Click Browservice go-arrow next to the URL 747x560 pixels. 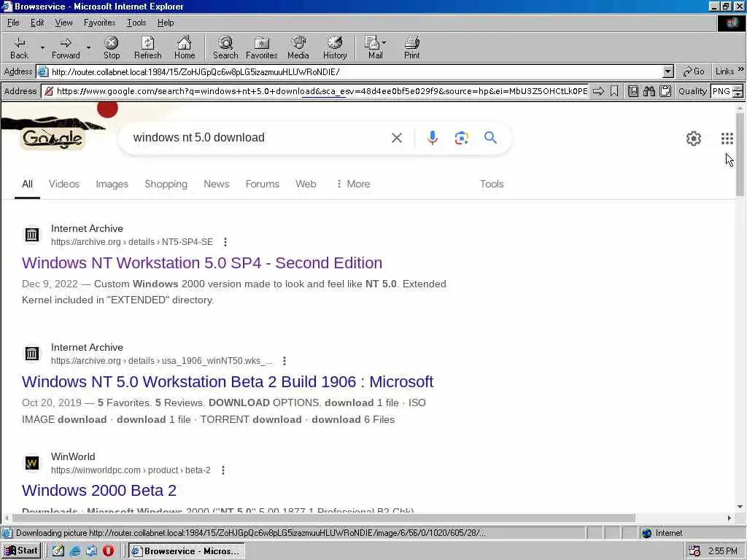(598, 91)
